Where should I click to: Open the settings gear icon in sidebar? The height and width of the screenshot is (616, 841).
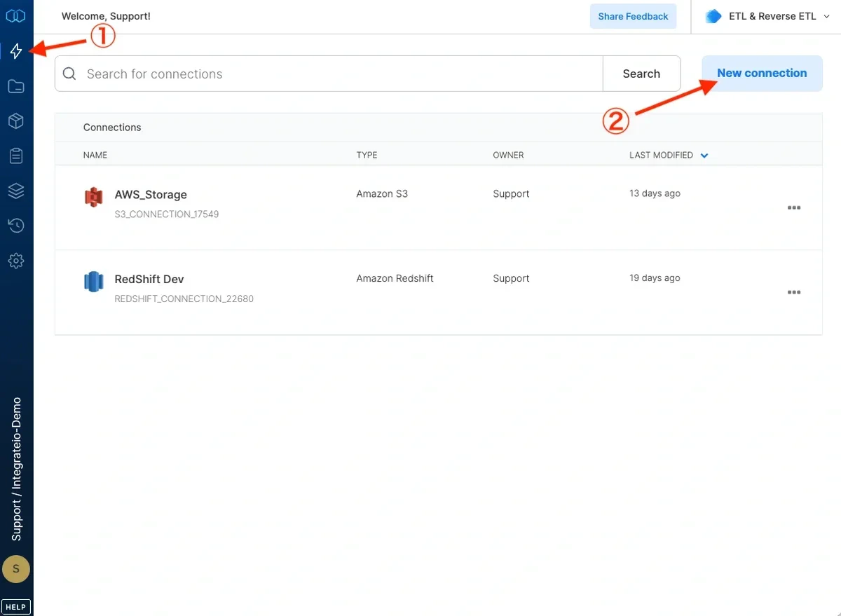pyautogui.click(x=16, y=261)
